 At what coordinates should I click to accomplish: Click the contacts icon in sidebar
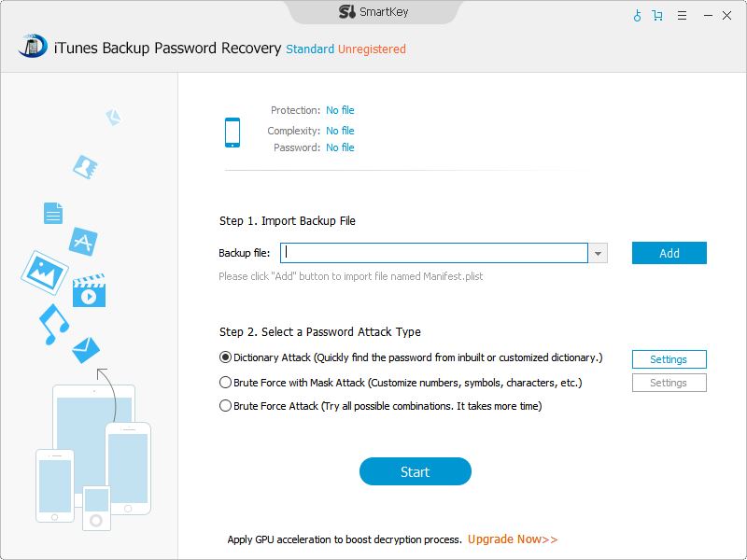click(86, 167)
